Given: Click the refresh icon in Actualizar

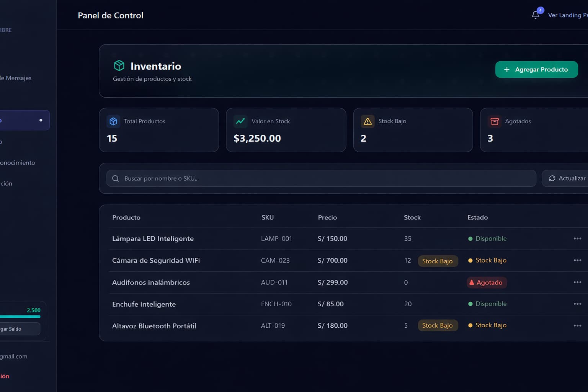Looking at the screenshot, I should pyautogui.click(x=552, y=178).
